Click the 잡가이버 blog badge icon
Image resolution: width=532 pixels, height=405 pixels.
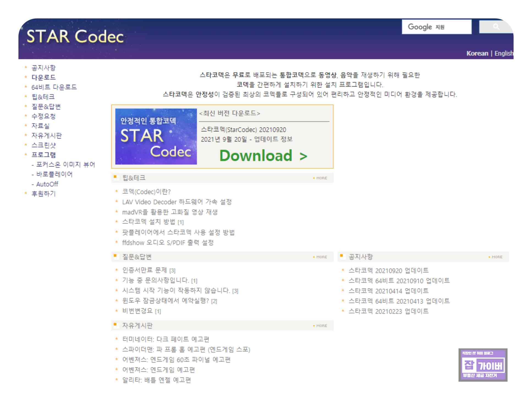pyautogui.click(x=483, y=365)
